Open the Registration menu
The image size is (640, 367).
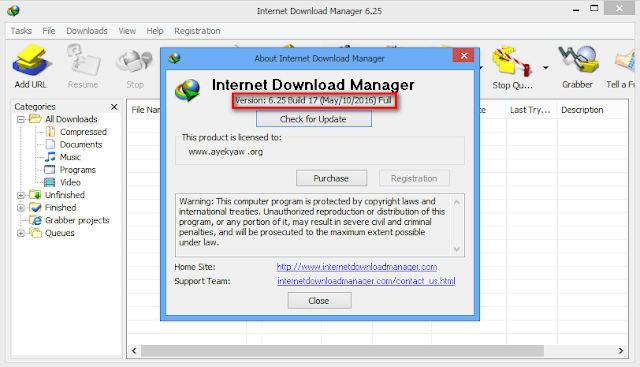(197, 31)
